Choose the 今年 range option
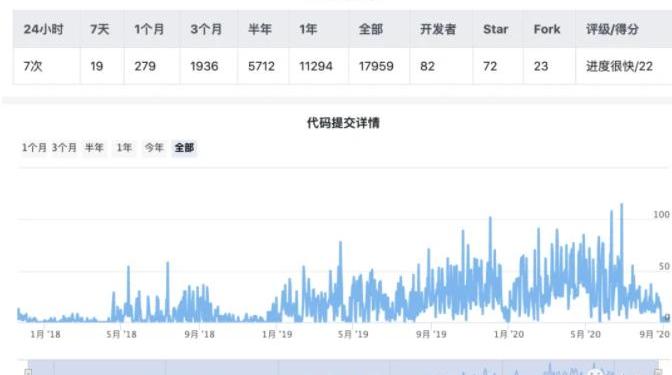The height and width of the screenshot is (375, 672). (x=154, y=148)
